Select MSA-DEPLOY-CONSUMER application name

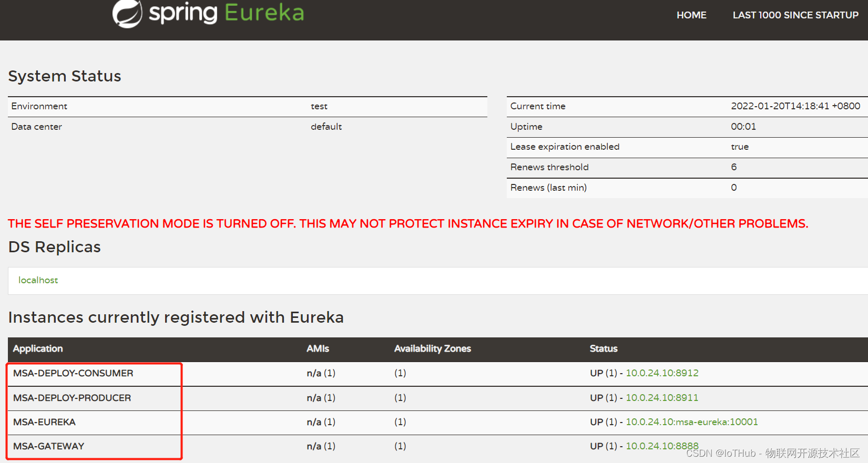point(73,373)
